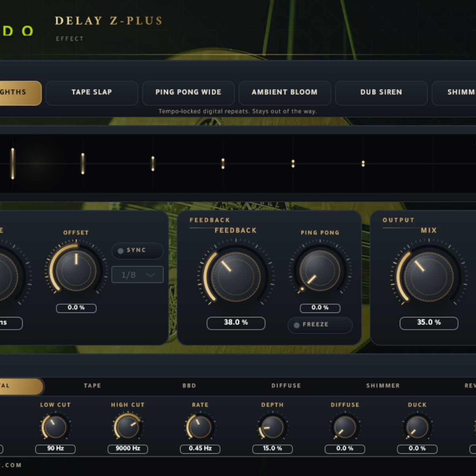Edit the 90 Hz low cut value

click(x=56, y=449)
